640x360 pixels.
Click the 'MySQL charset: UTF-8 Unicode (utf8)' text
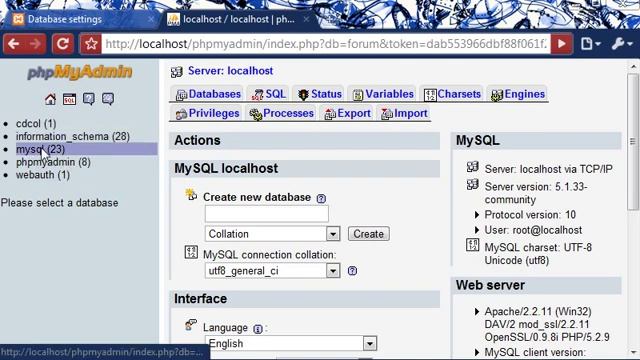pos(538,254)
